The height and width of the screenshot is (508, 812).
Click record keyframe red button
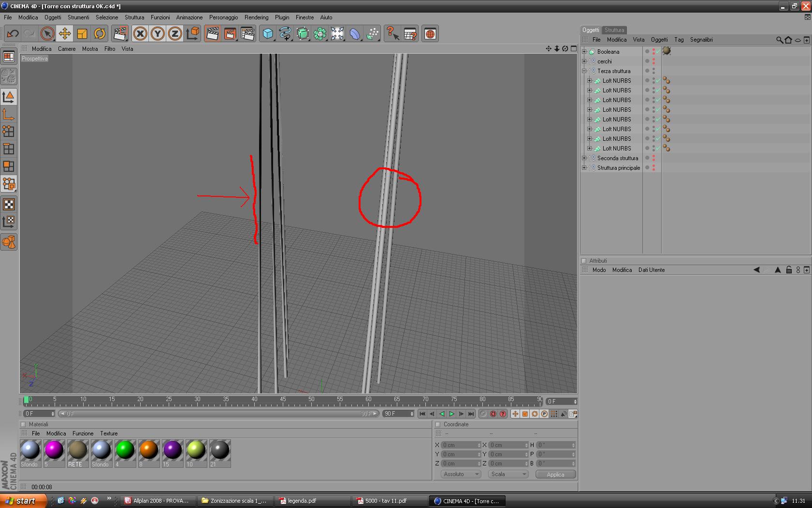point(493,414)
